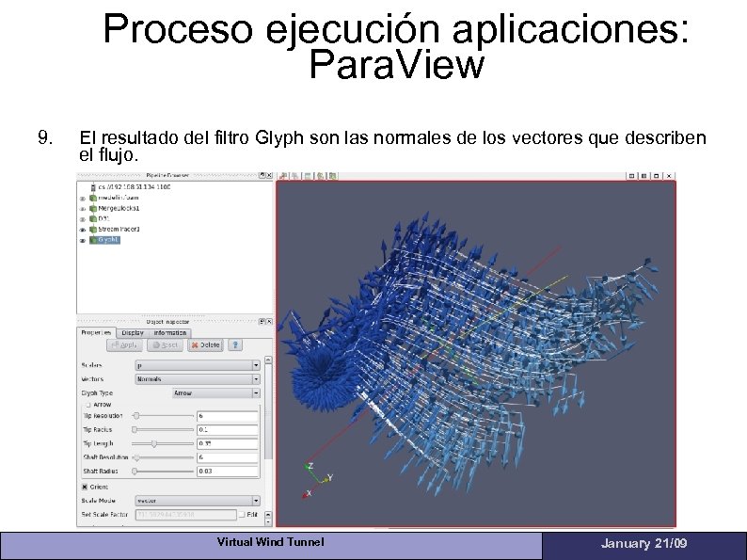This screenshot has height=560, width=747.
Task: Toggle the Arrow group checkbox
Action: tap(88, 405)
